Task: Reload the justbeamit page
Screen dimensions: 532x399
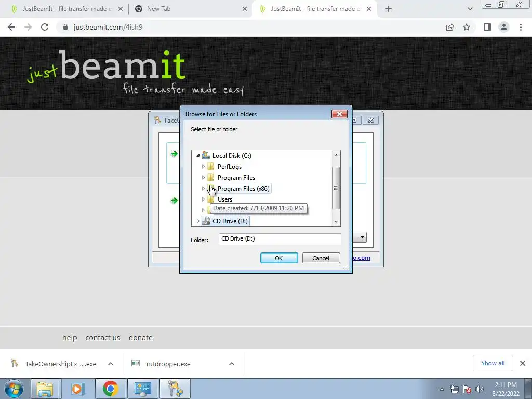Action: click(x=45, y=27)
